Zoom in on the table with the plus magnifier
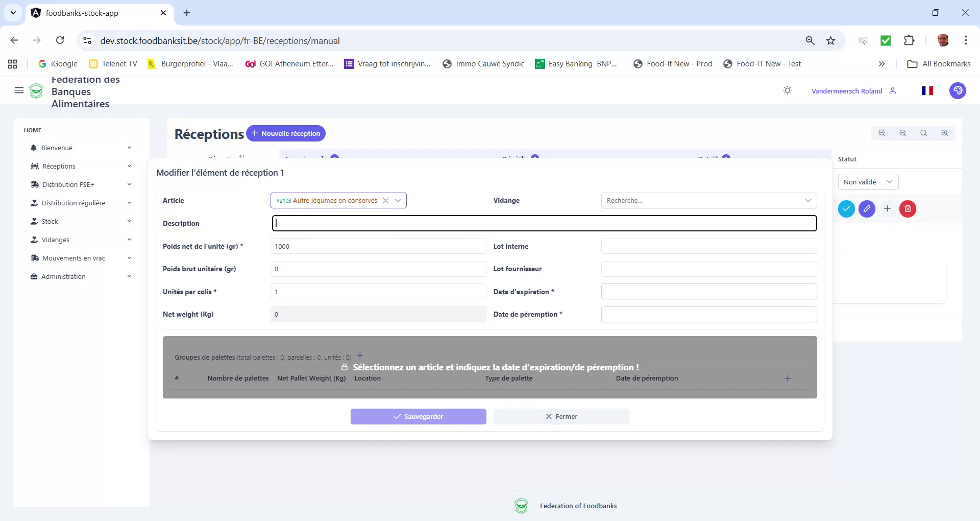Viewport: 980px width, 521px height. (945, 133)
